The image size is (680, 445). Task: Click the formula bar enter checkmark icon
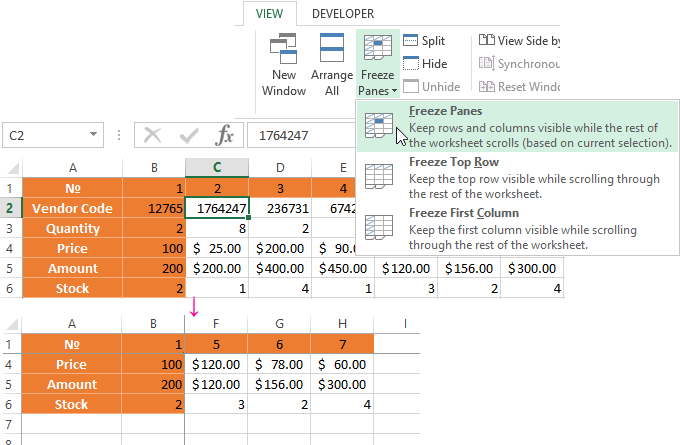tap(188, 135)
